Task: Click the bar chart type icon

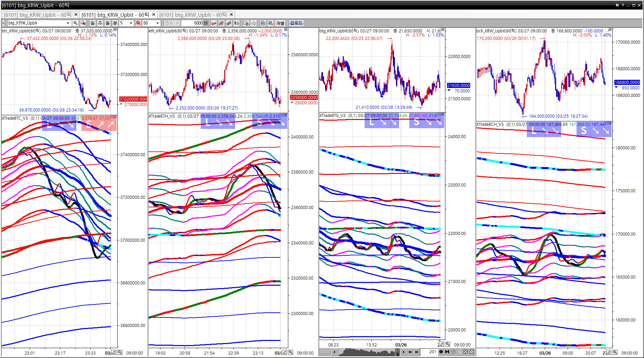Action: tap(229, 23)
